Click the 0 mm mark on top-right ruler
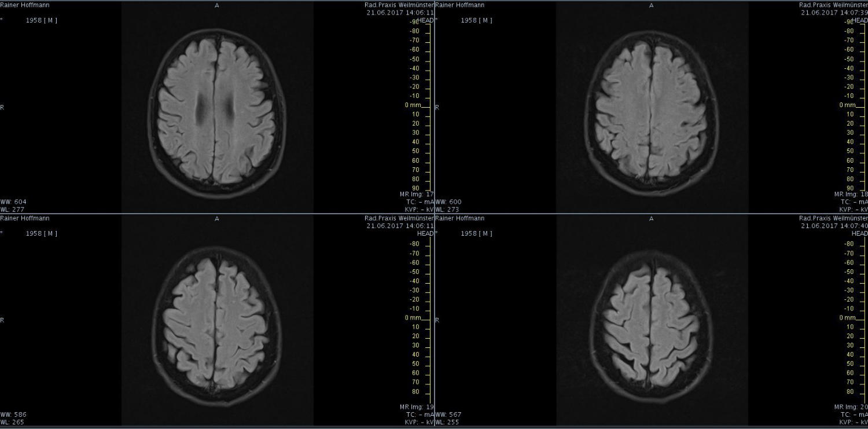 point(847,105)
